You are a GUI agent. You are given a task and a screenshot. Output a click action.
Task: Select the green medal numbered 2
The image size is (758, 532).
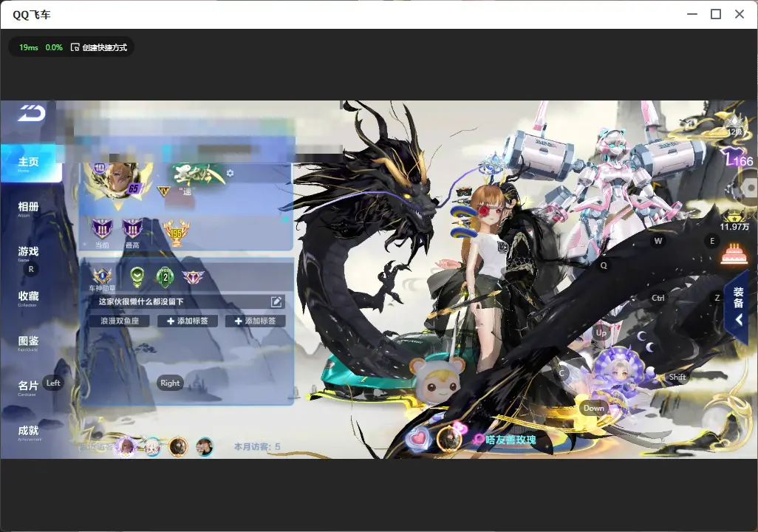[165, 277]
